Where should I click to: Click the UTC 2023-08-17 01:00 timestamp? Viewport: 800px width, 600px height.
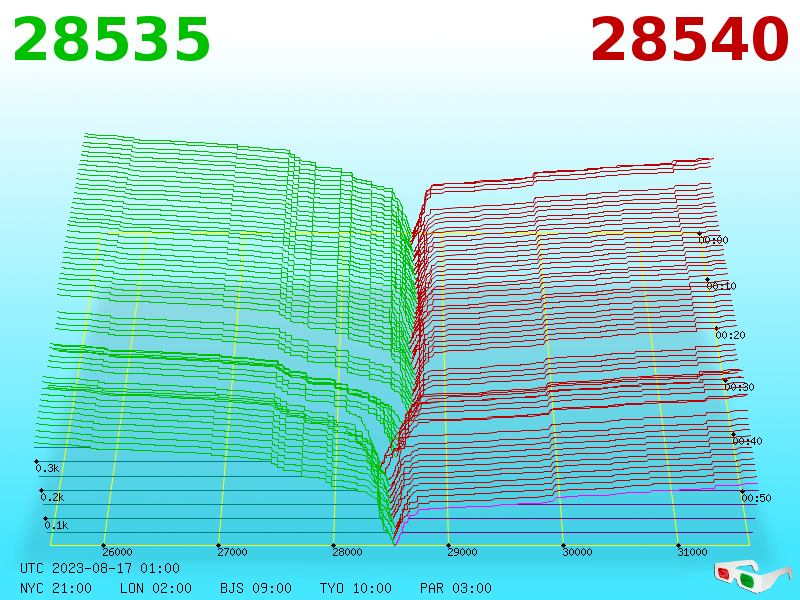tap(100, 568)
